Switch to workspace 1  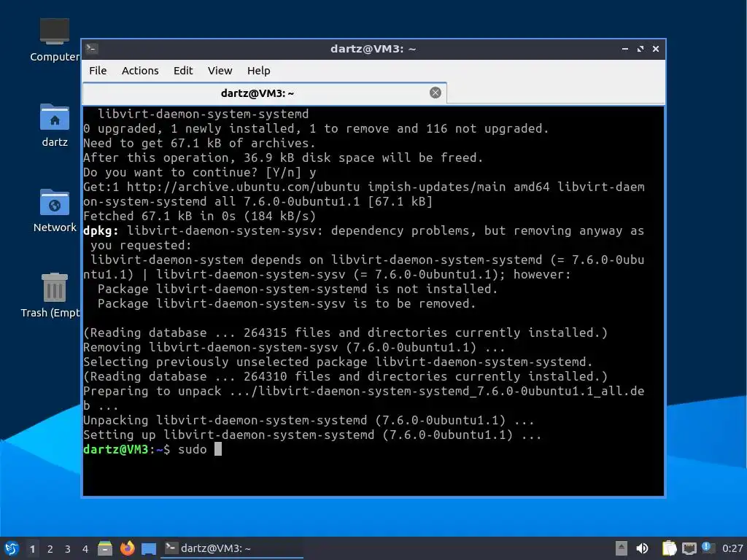pyautogui.click(x=32, y=549)
